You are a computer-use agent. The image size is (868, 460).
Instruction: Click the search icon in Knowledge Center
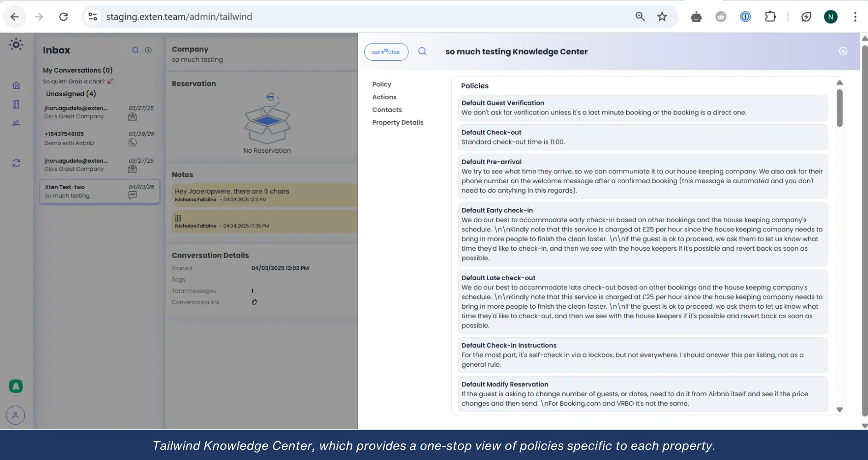click(x=422, y=52)
